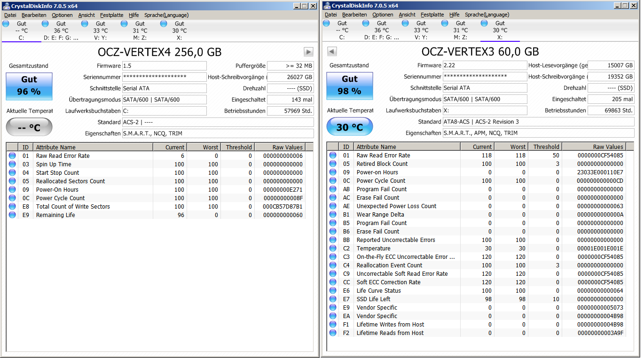Click Raw Values column header in right window

pos(594,147)
